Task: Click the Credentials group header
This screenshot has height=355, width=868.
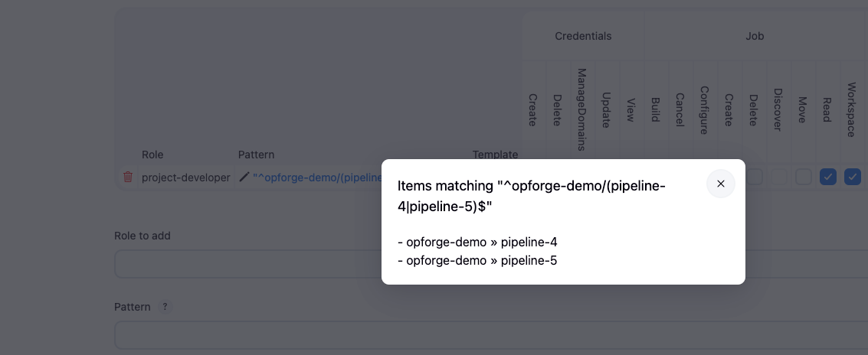Action: [x=583, y=36]
